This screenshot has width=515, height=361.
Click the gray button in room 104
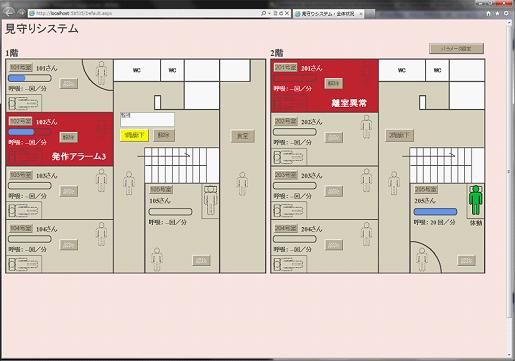point(69,245)
